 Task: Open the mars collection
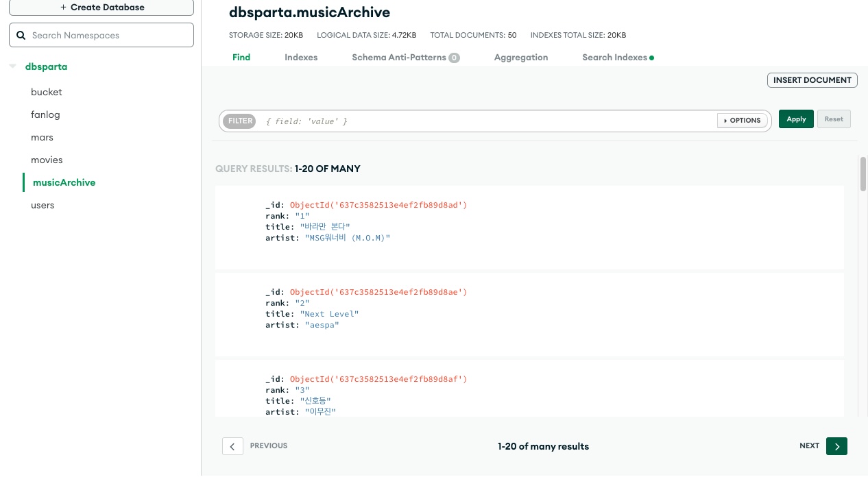coord(42,137)
